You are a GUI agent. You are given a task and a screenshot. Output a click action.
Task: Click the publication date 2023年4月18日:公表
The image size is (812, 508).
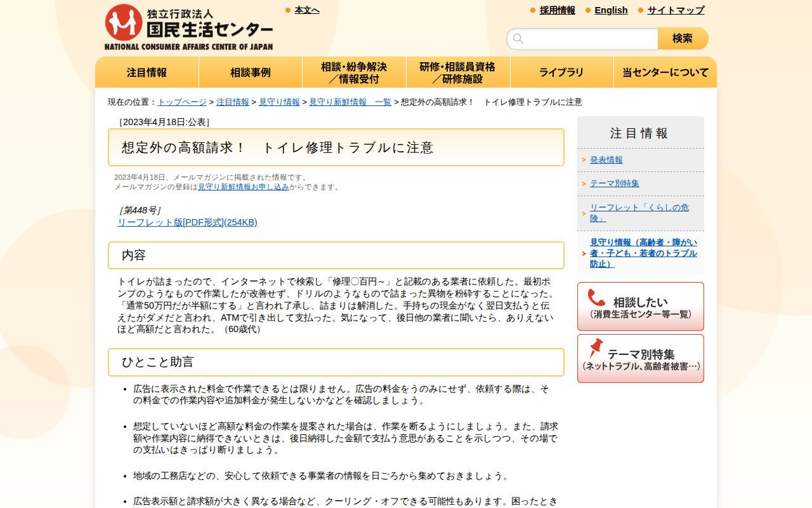(164, 122)
